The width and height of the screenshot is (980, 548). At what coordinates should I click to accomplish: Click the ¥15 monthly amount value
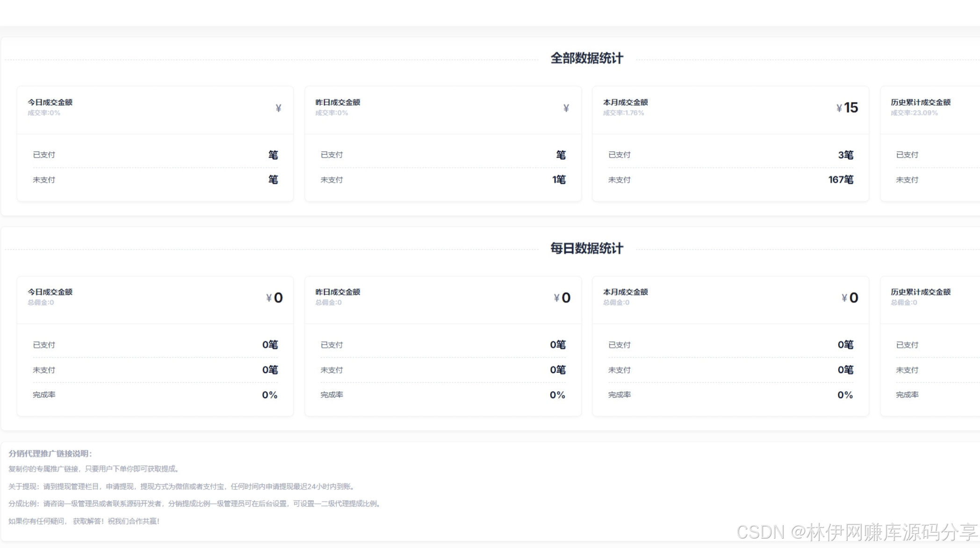[847, 108]
